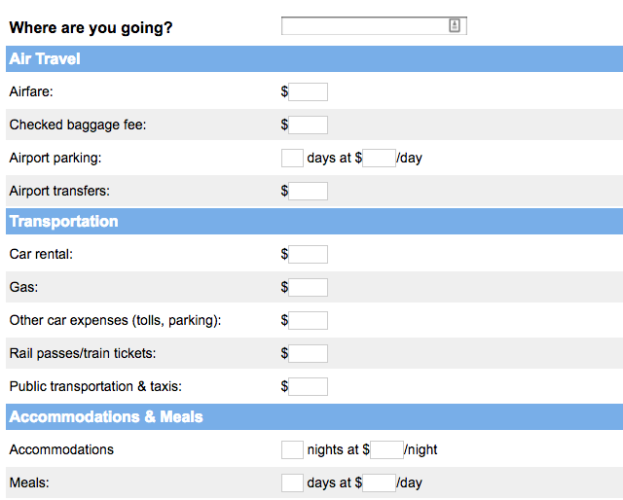The width and height of the screenshot is (623, 500).
Task: Click the Airport parking days field
Action: [292, 158]
